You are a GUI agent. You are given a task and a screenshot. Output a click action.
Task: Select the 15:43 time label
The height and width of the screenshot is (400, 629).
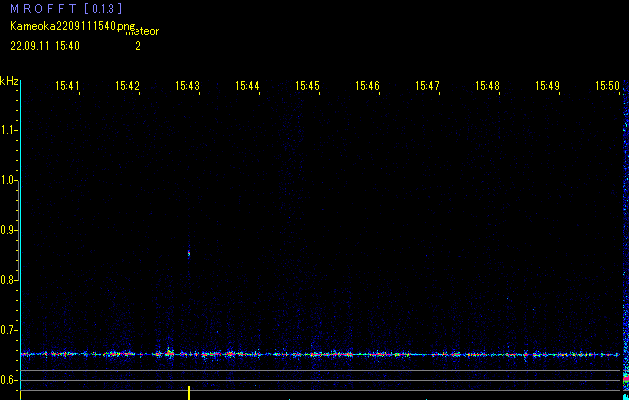(x=187, y=86)
